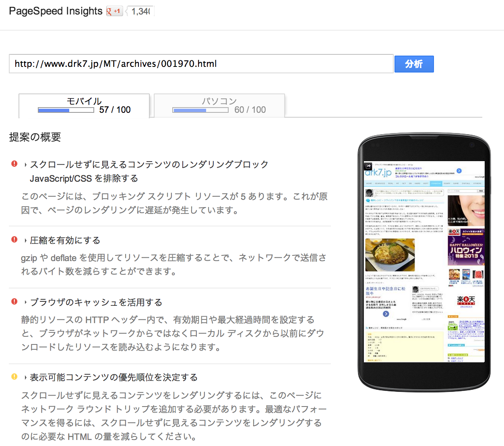Click the 1,340 count bubble

click(x=140, y=11)
